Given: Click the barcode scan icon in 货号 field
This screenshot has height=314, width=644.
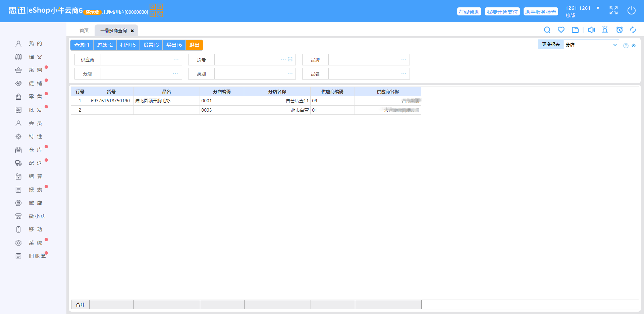Looking at the screenshot, I should 290,59.
